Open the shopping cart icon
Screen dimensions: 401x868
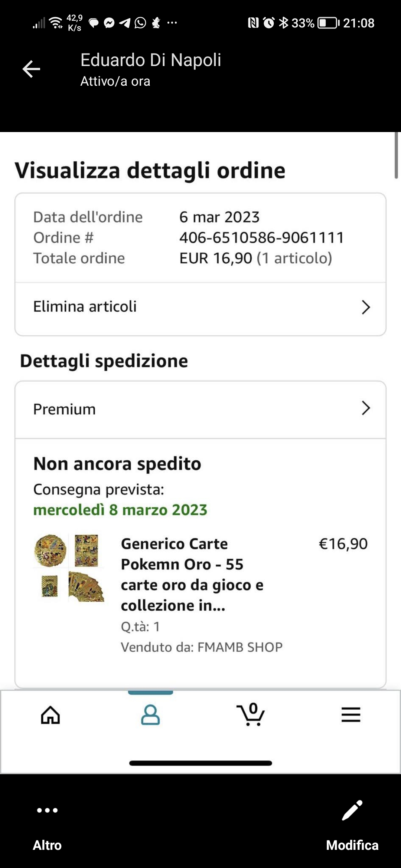[x=251, y=714]
